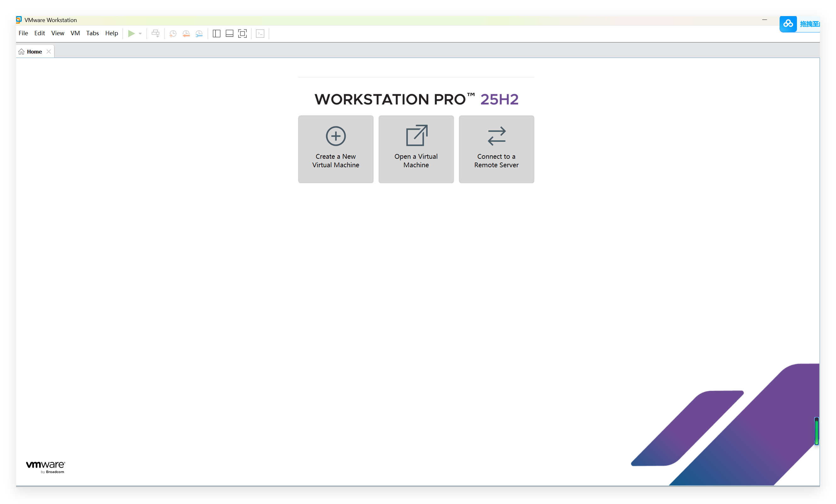This screenshot has height=504, width=836.
Task: Click the Take Snapshot clock icon
Action: (x=173, y=33)
